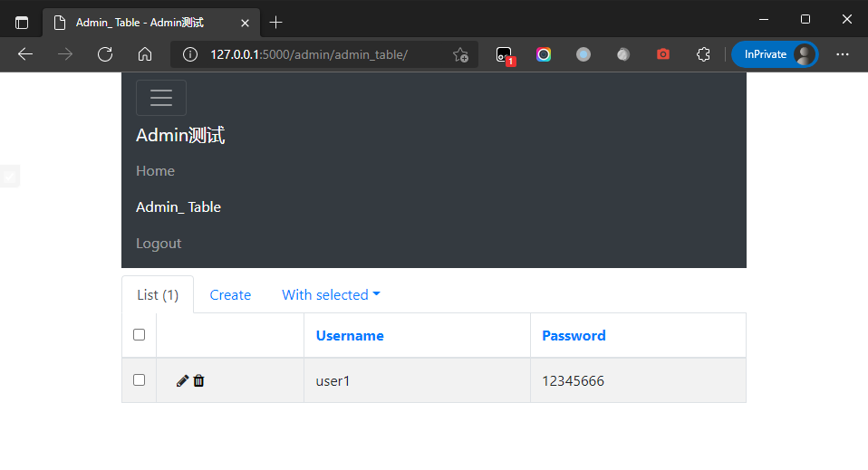The width and height of the screenshot is (868, 470).
Task: Close the Admin_ Table tab
Action: click(246, 23)
